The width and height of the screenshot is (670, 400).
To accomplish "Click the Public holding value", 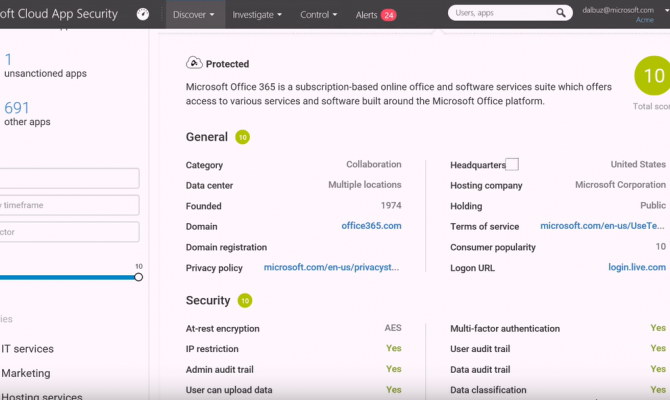I will click(653, 205).
